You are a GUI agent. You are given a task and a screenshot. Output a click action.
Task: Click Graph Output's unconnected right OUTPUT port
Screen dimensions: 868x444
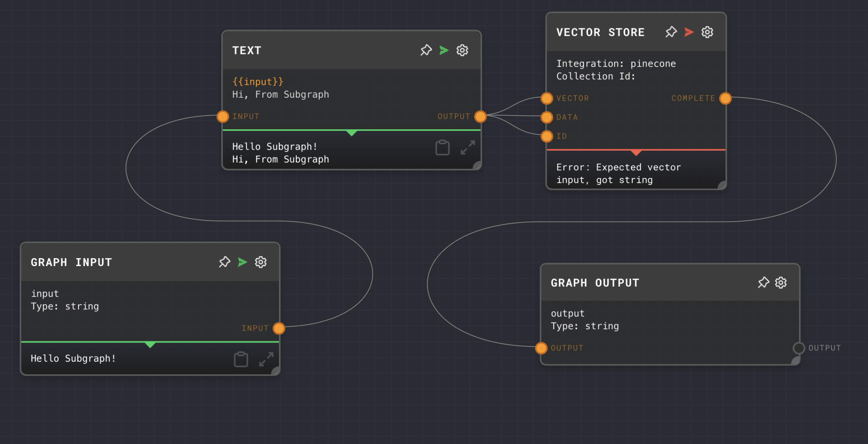[799, 348]
